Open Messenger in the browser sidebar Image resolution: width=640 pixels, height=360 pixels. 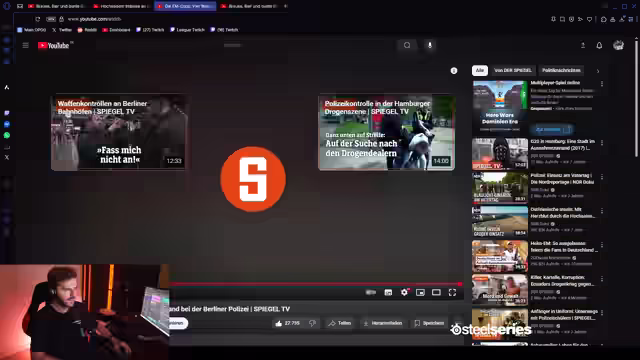7,124
